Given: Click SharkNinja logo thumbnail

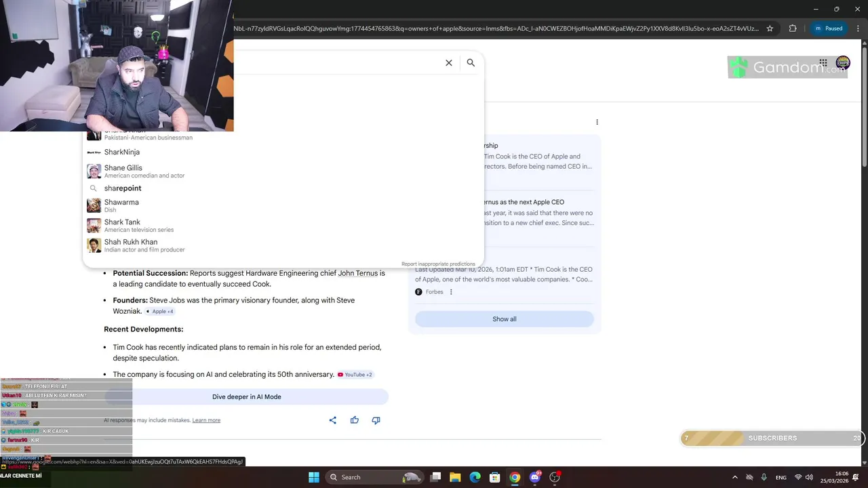Looking at the screenshot, I should [94, 152].
